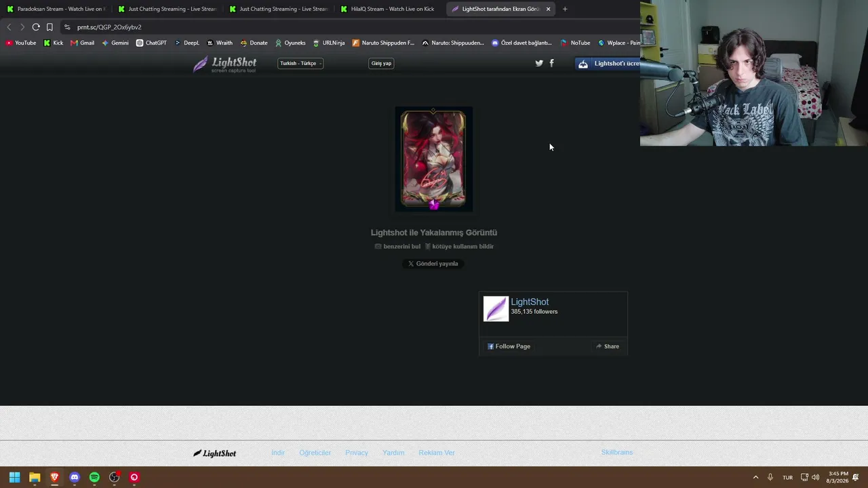Close the LightShot browser tab
The width and height of the screenshot is (868, 488).
(x=548, y=9)
